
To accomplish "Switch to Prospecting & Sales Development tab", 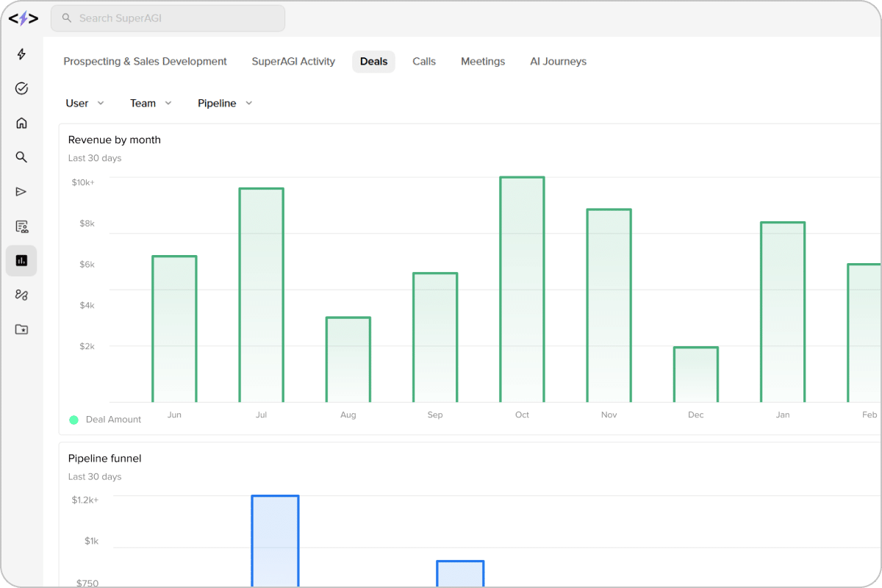I will tap(145, 62).
